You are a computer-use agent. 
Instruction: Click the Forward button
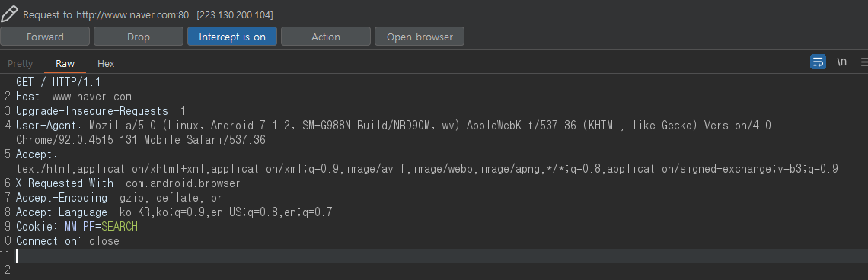click(x=45, y=37)
